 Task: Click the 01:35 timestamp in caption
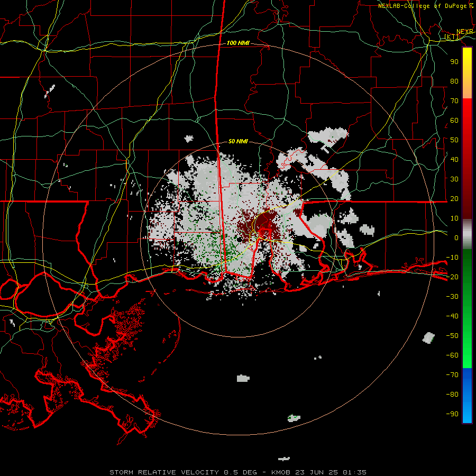click(355, 472)
